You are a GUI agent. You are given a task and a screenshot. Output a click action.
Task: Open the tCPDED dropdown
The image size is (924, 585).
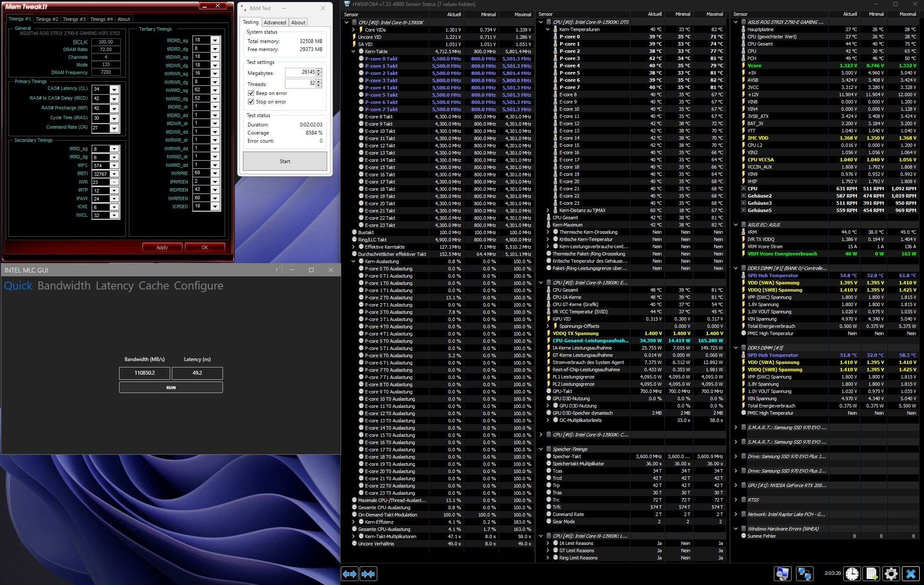click(215, 206)
